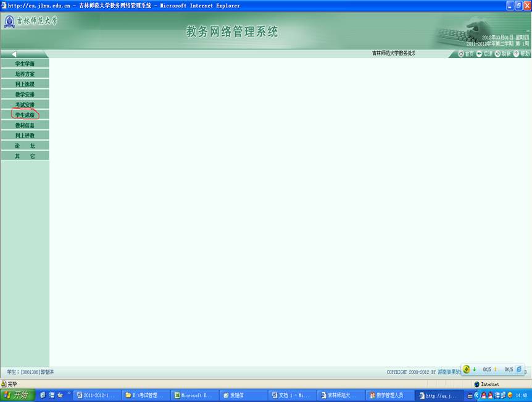The height and width of the screenshot is (402, 532).
Task: Switch to the 发短信 taskbar window
Action: (244, 395)
